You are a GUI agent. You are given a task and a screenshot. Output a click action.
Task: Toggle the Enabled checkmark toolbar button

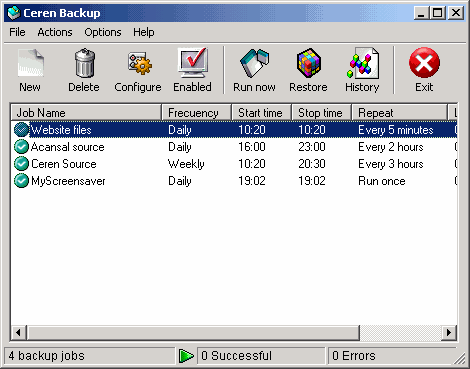coord(193,63)
